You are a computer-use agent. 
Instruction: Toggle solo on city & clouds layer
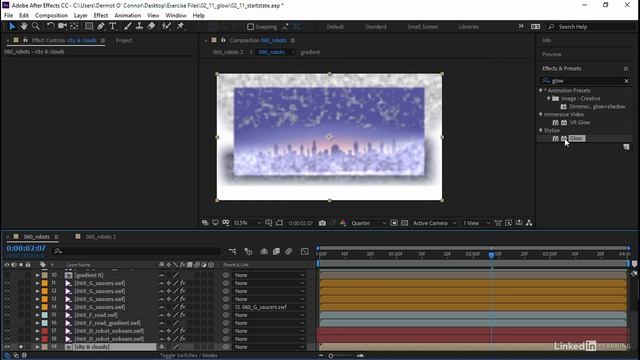pos(21,347)
